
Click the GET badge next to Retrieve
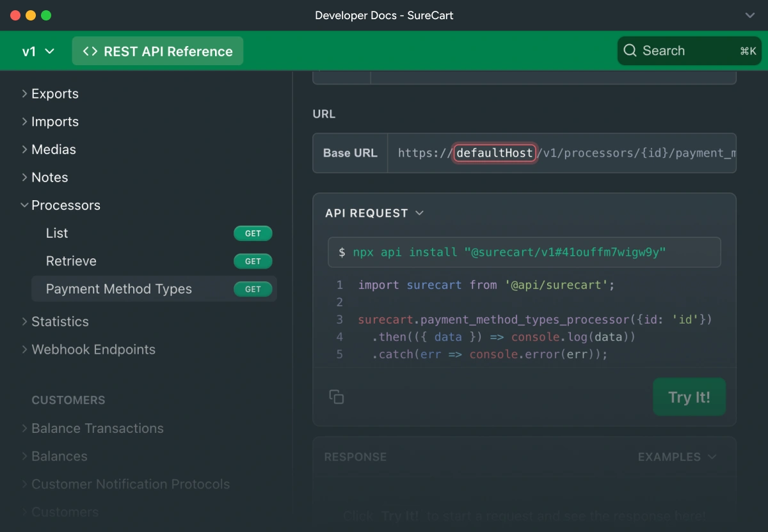coord(253,262)
